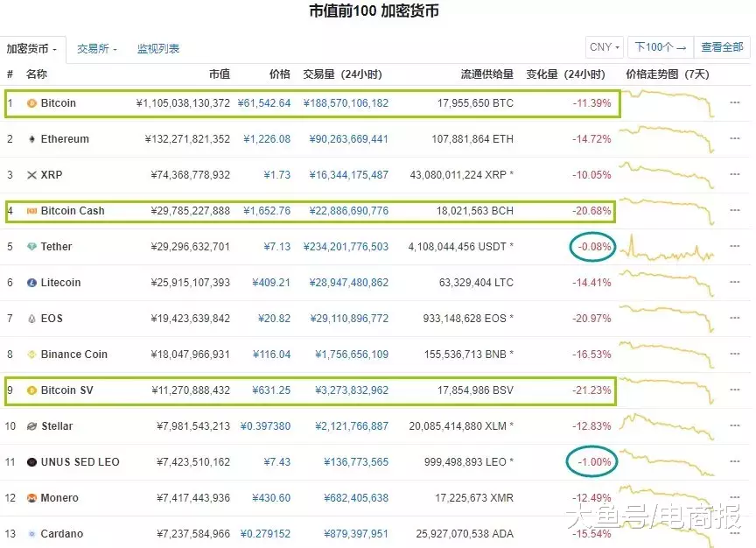Open the Cardano name link
Screen dimensions: 756x548
pyautogui.click(x=62, y=534)
